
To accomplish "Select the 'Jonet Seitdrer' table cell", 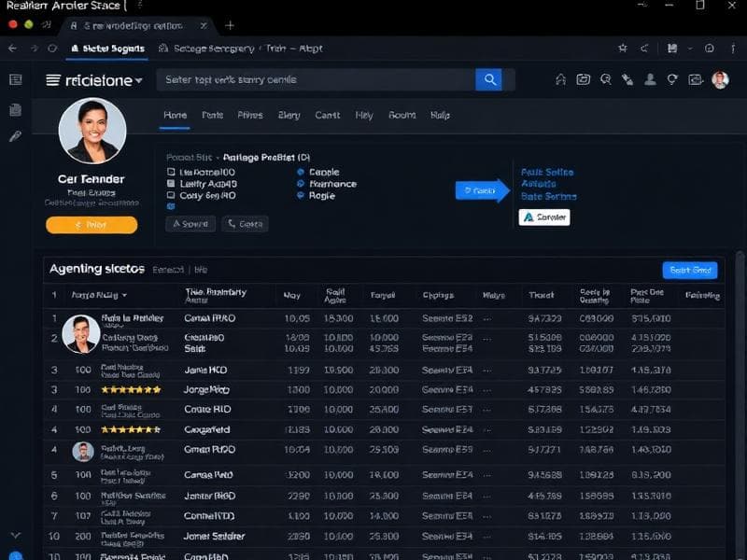I will coord(215,536).
